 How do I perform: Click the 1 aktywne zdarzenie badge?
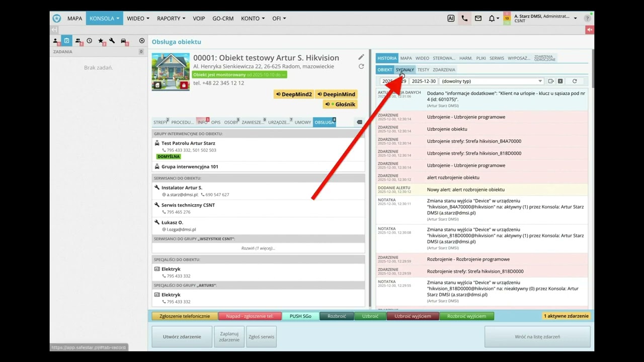[x=566, y=316]
